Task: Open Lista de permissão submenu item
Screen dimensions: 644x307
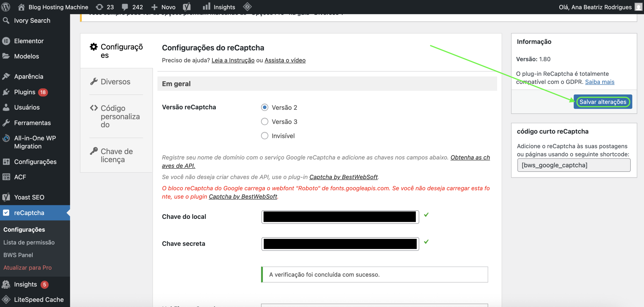Action: pyautogui.click(x=29, y=242)
